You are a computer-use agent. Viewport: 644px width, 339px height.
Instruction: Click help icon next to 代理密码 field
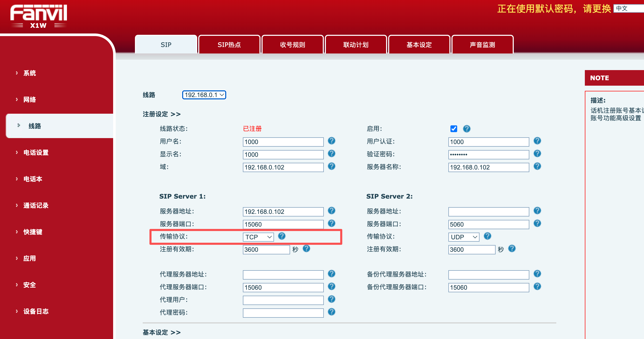(x=332, y=312)
